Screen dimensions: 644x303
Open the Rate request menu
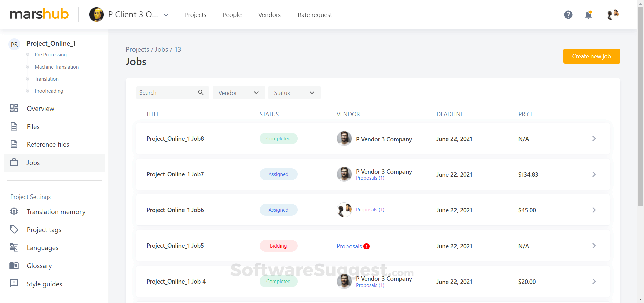315,15
